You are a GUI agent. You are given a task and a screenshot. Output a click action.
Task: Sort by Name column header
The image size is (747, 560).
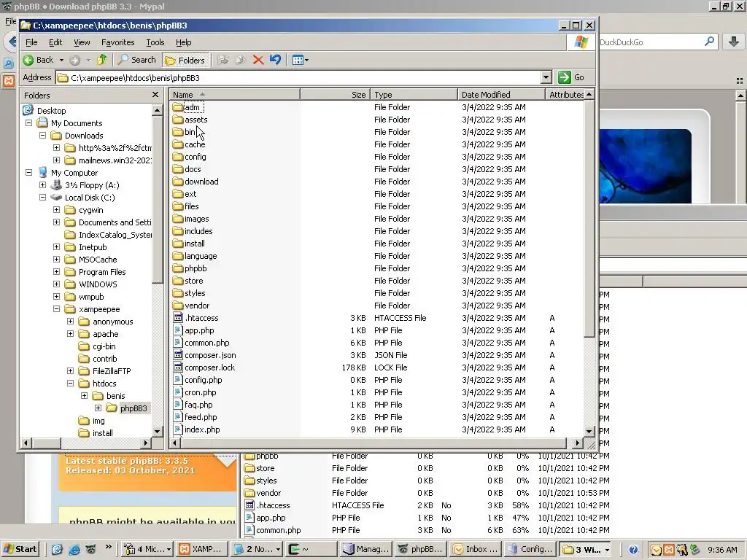235,95
